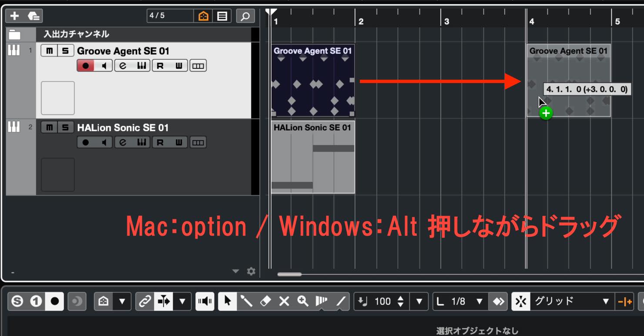Click bar 5 on the ruler

pyautogui.click(x=617, y=21)
